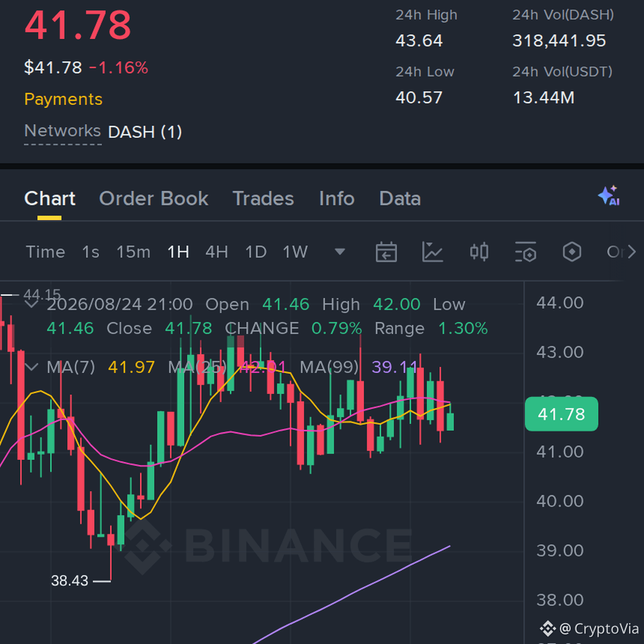Open the chart display settings icon
Viewport: 644px width, 644px height.
[525, 252]
